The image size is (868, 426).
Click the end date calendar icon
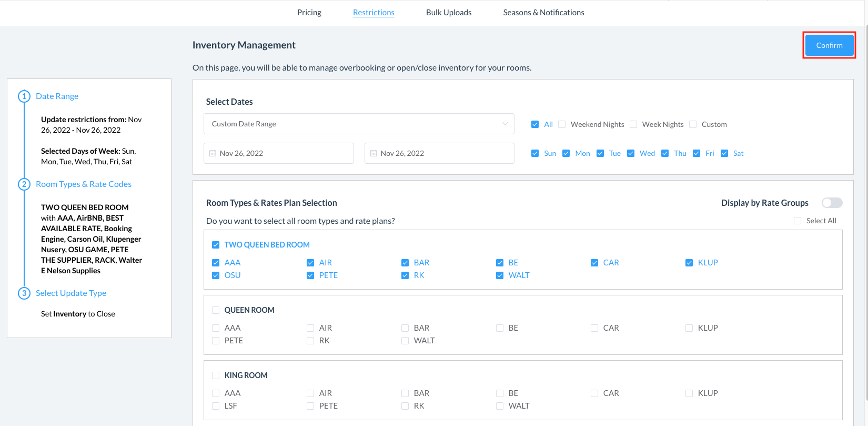coord(374,153)
